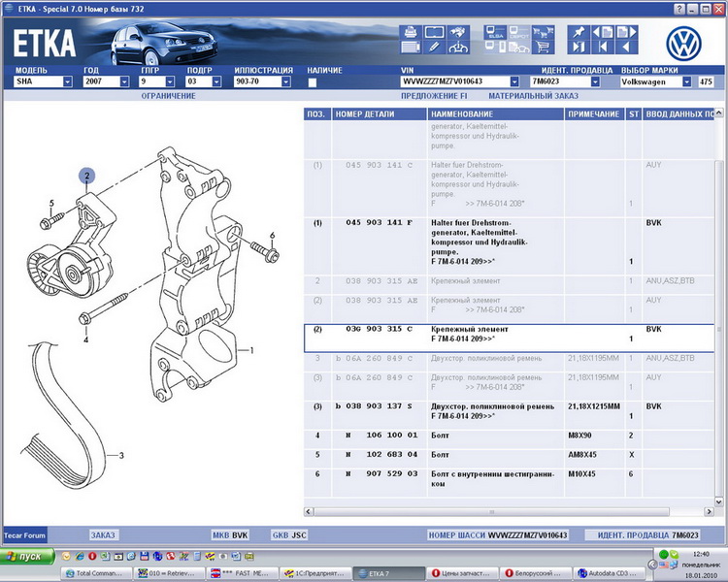Click the GKB JSC status field
Image resolution: width=728 pixels, height=582 pixels.
(x=289, y=535)
